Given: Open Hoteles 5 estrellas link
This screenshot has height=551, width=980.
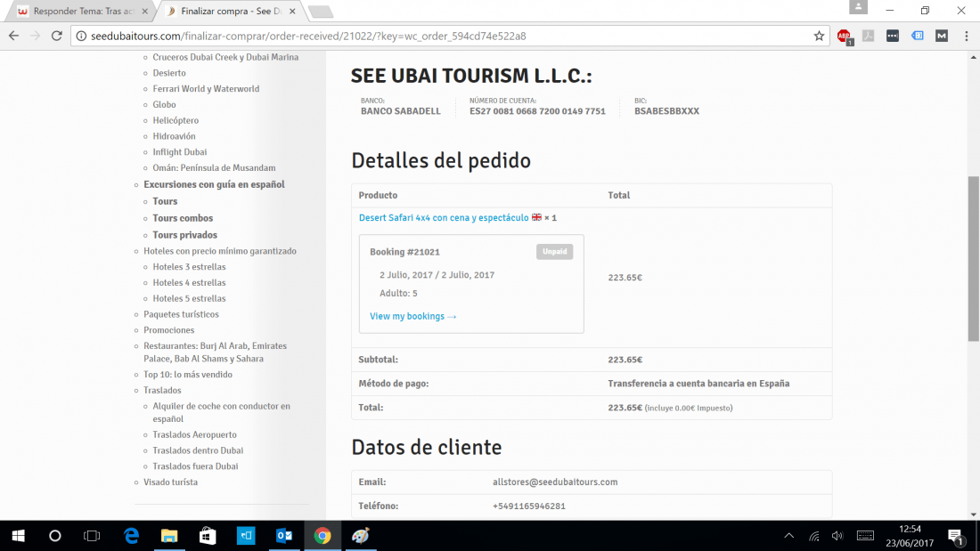Looking at the screenshot, I should 190,298.
